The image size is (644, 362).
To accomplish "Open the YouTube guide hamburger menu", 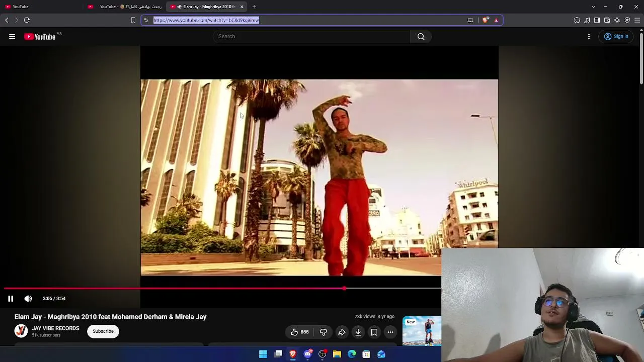I will point(12,36).
